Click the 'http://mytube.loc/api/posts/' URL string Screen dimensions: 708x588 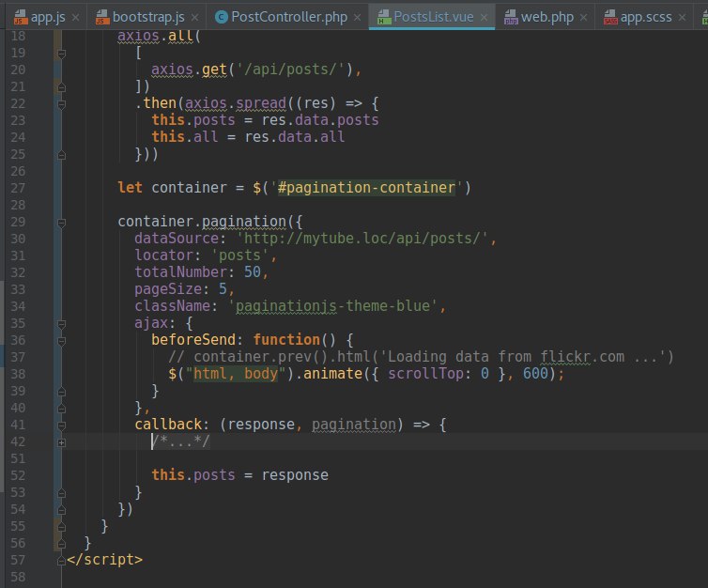[x=362, y=238]
